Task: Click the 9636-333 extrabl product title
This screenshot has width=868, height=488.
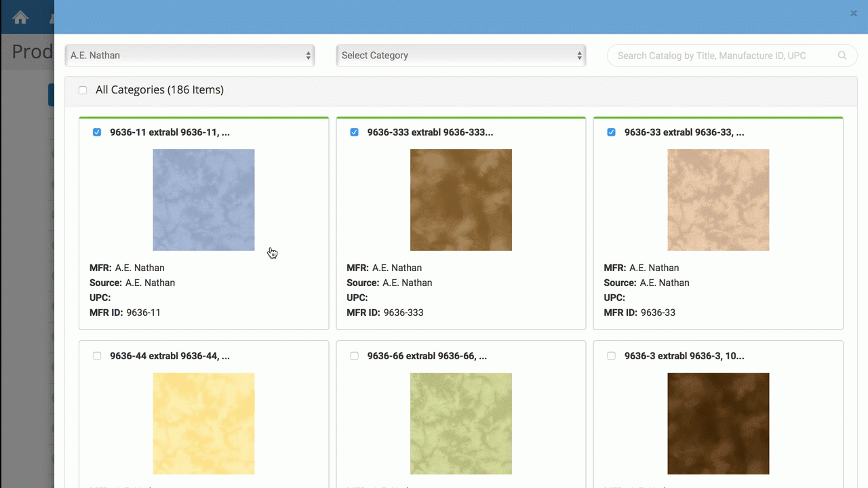Action: pyautogui.click(x=430, y=132)
